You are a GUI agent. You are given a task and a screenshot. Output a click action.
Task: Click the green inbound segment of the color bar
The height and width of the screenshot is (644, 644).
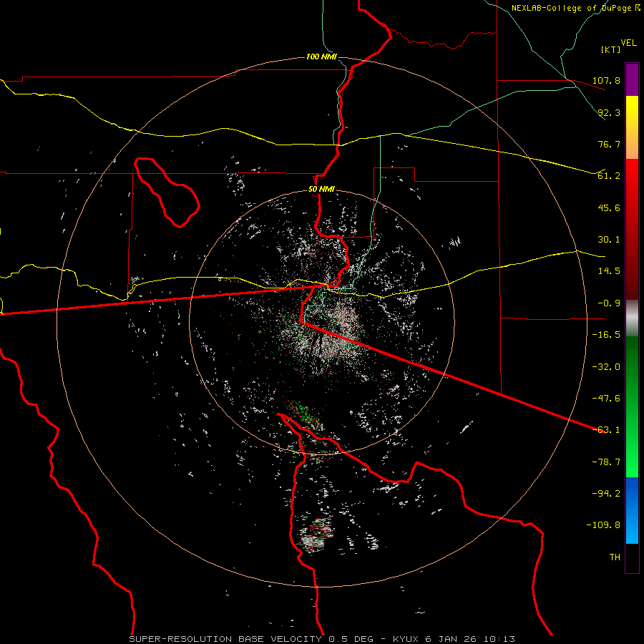point(632,406)
